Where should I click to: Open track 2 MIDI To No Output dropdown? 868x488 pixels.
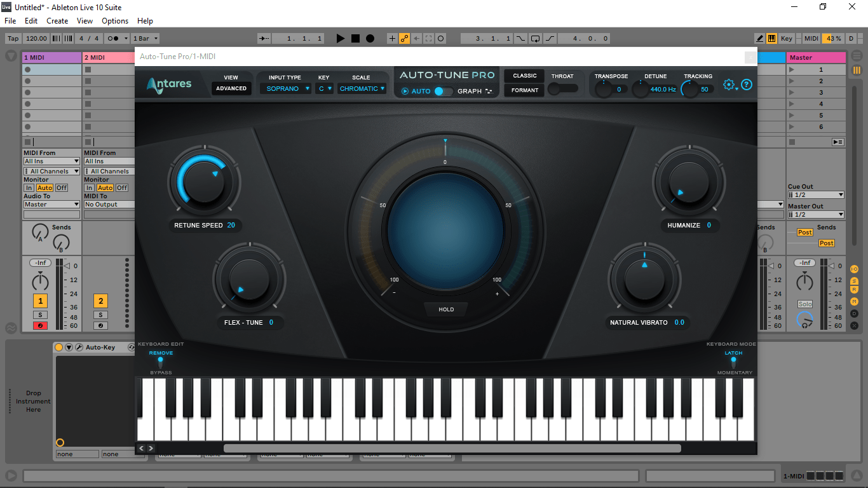(109, 205)
